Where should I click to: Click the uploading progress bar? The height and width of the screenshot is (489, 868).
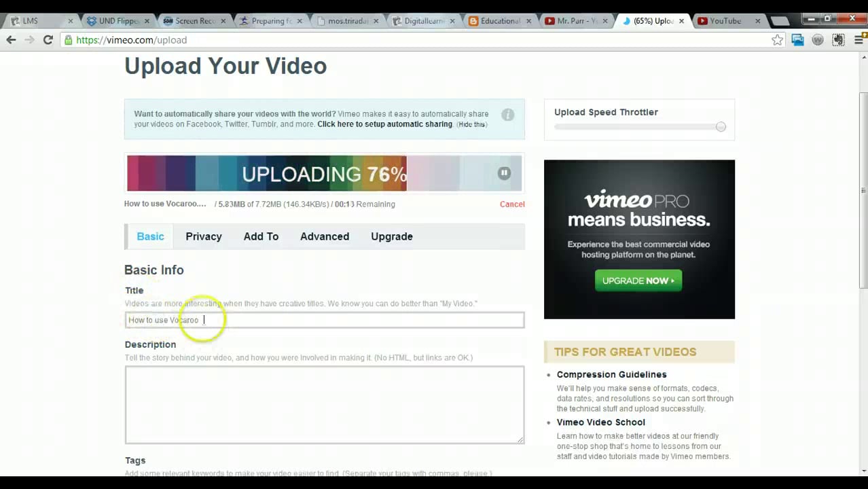pos(325,173)
